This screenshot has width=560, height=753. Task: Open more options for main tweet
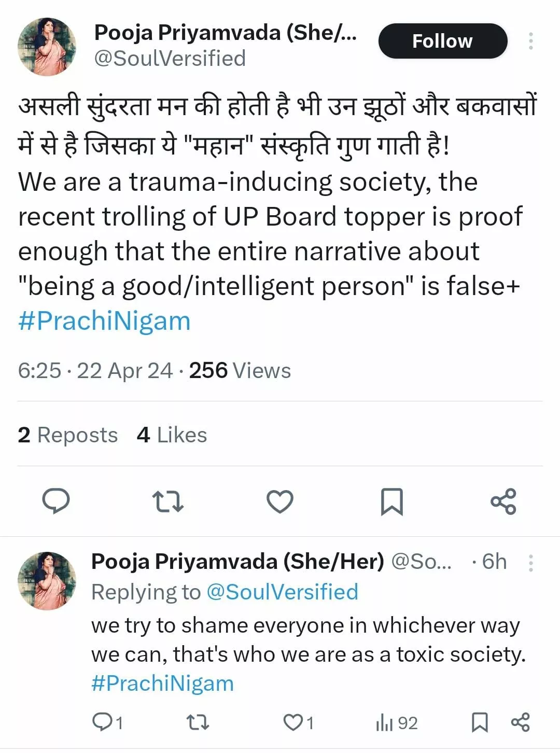[x=530, y=41]
